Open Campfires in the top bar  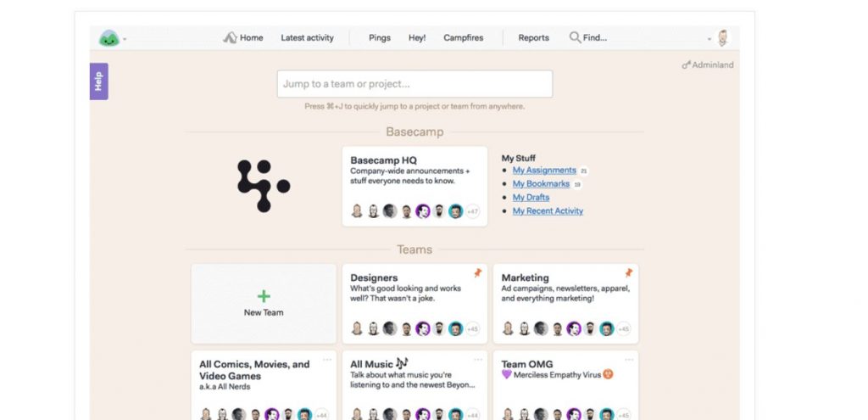(x=464, y=37)
